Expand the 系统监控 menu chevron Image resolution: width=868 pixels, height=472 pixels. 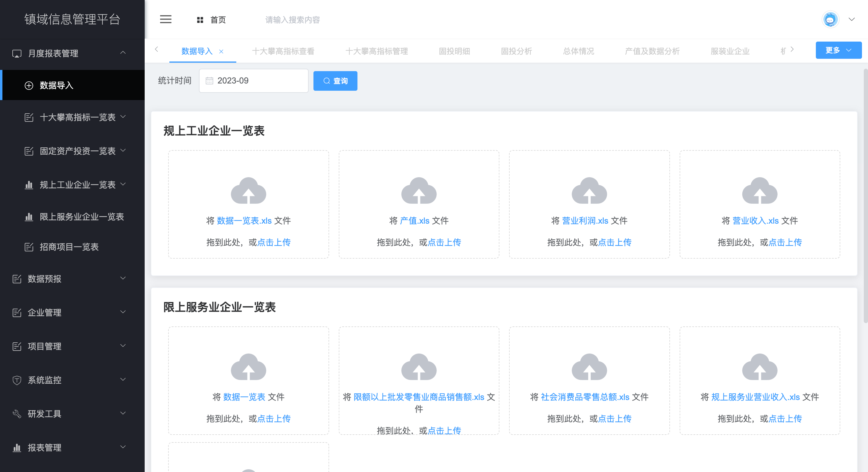(x=123, y=379)
